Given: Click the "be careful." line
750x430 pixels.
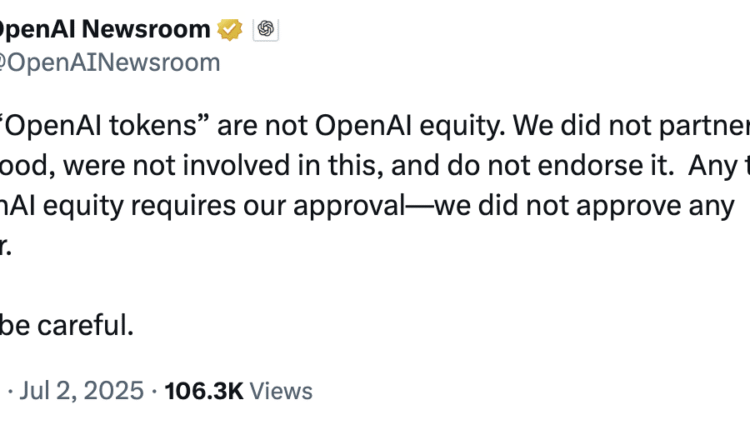Looking at the screenshot, I should point(72,326).
